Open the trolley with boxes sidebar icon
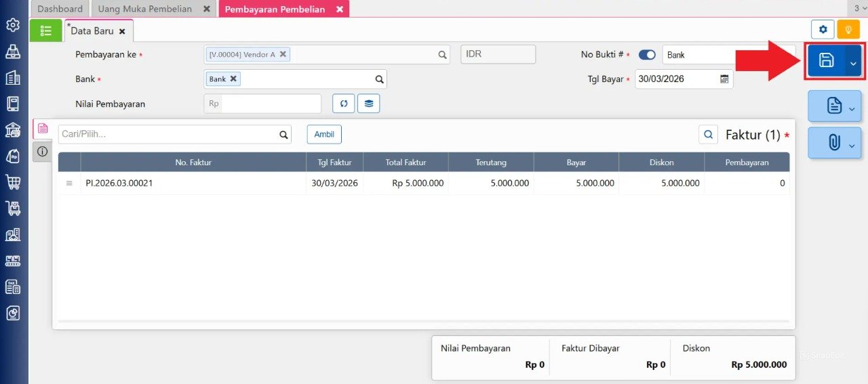This screenshot has height=384, width=868. click(x=12, y=209)
